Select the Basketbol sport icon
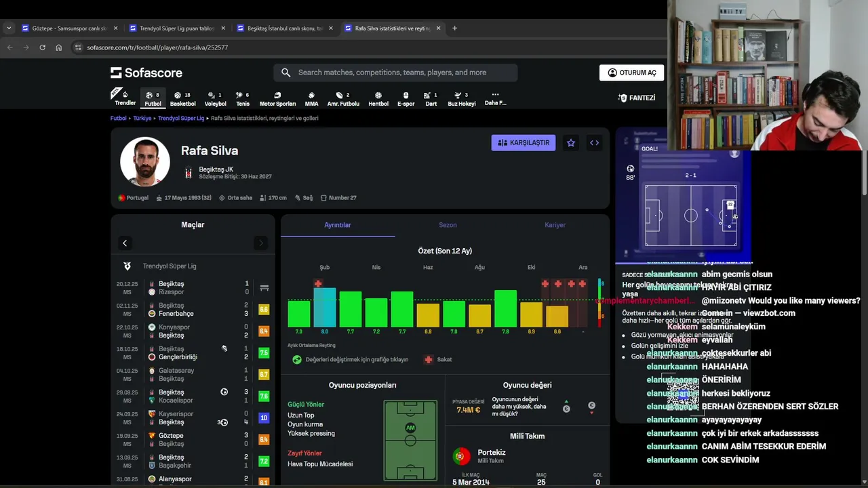This screenshot has width=868, height=488. (x=182, y=99)
